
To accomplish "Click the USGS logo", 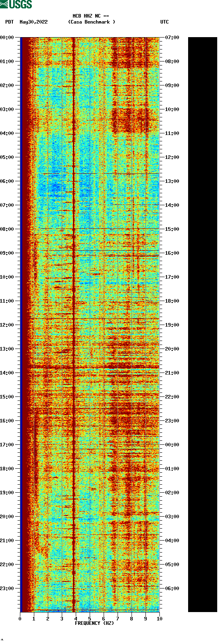I will tap(16, 4).
